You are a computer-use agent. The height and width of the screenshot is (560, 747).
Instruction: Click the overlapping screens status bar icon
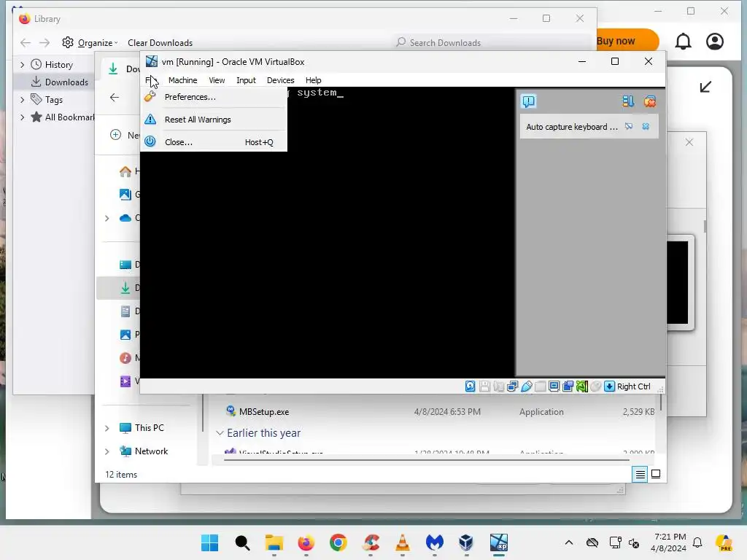568,386
